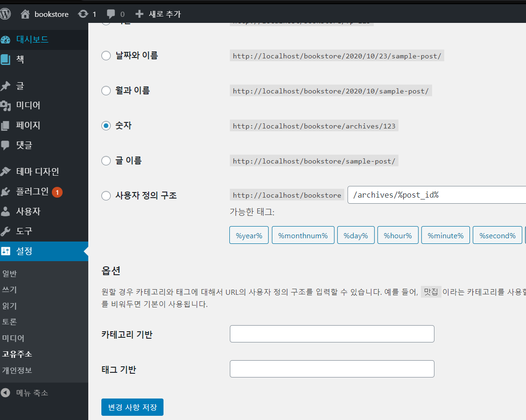
Task: Click the 페이지 pages icon
Action: [x=5, y=126]
